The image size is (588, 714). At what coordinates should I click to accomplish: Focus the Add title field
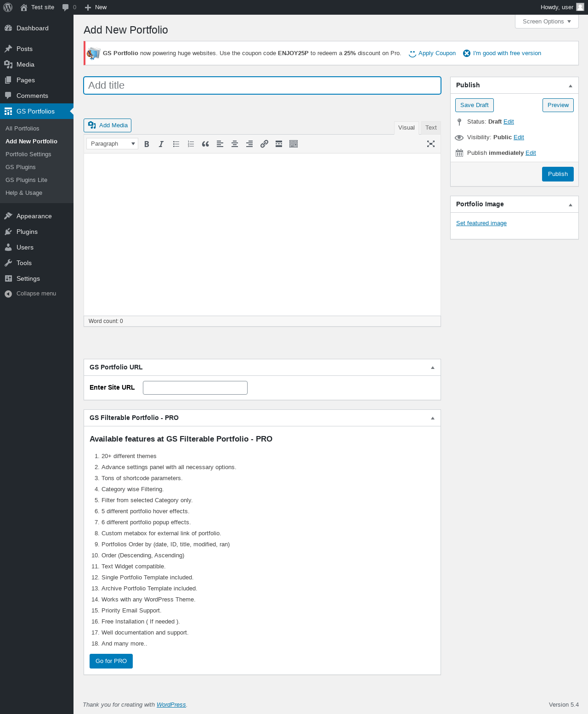(262, 85)
